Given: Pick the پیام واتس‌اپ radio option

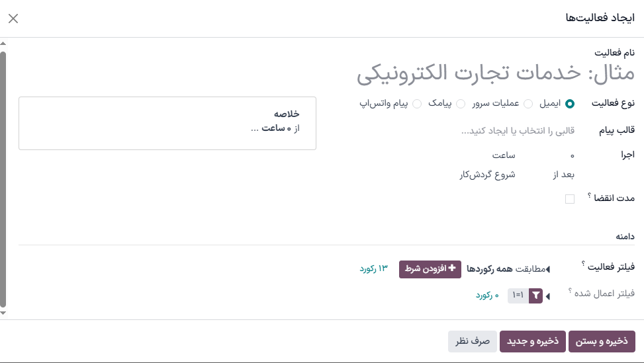Looking at the screenshot, I should (x=417, y=104).
